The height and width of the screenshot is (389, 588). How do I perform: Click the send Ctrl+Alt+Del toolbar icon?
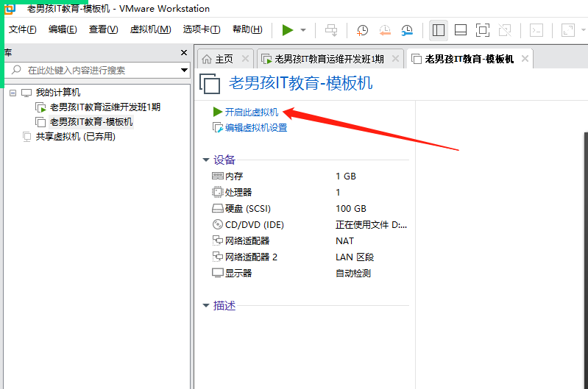click(x=331, y=30)
